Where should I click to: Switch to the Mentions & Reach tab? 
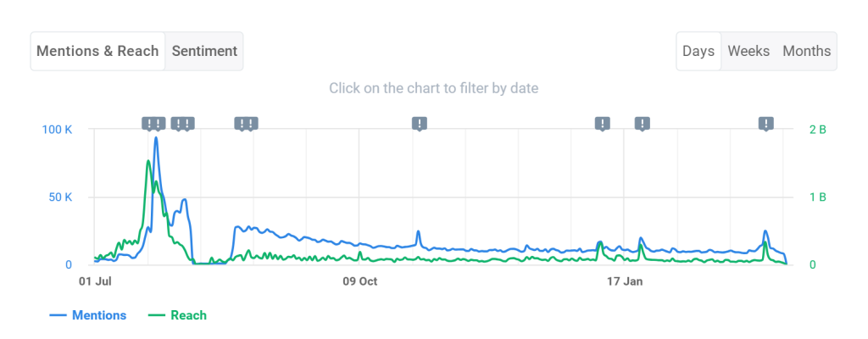pos(98,51)
